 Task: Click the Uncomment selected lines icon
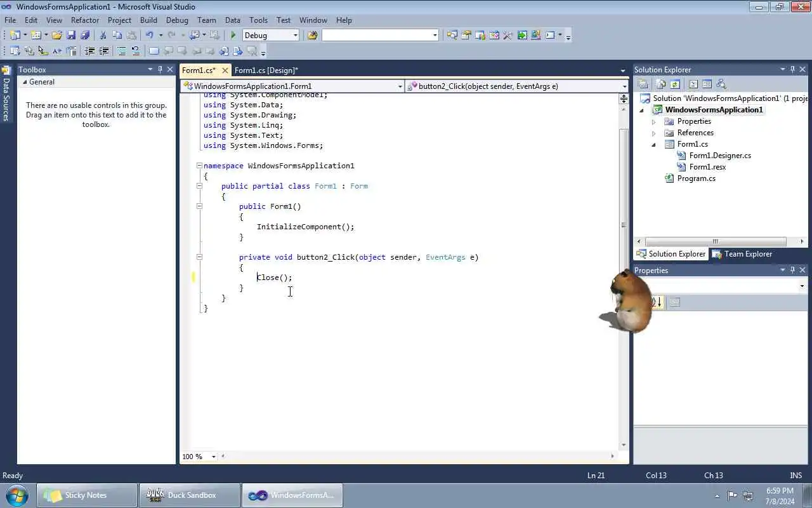[x=135, y=51]
